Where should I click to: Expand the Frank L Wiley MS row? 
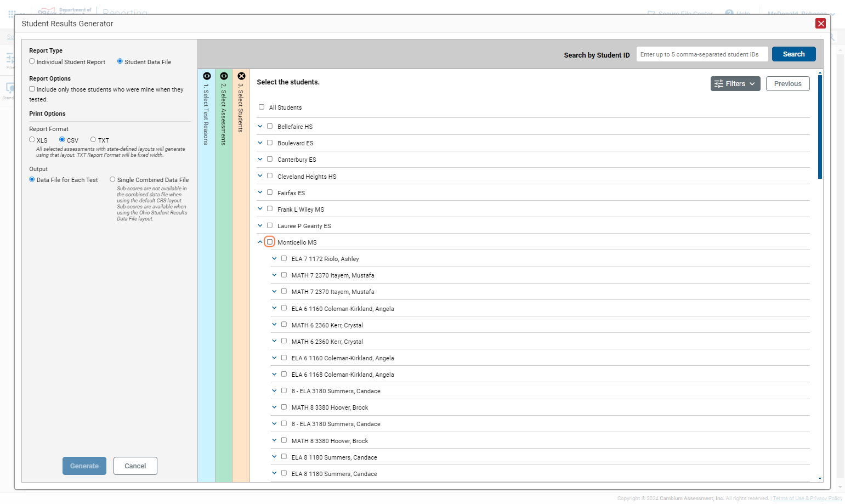coord(260,209)
